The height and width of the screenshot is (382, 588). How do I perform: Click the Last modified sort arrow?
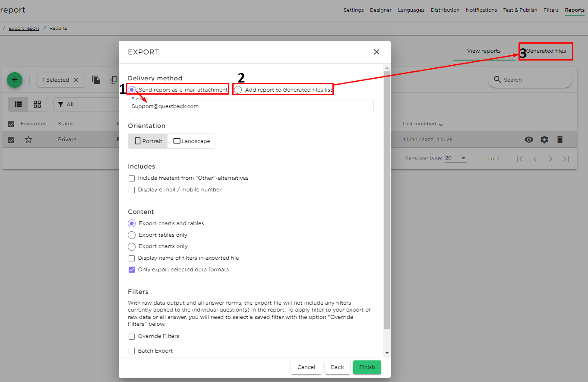pyautogui.click(x=441, y=124)
